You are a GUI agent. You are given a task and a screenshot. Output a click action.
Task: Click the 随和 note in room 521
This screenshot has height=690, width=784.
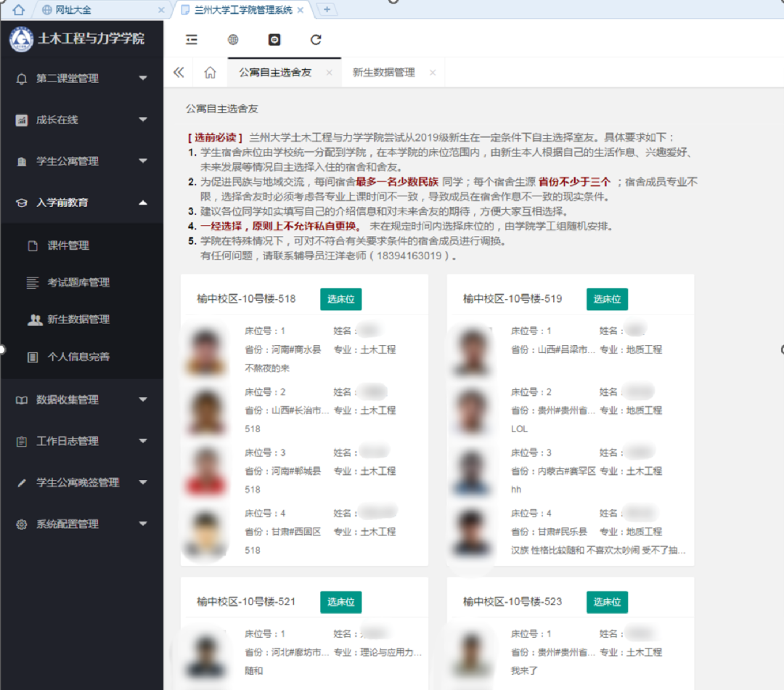(253, 671)
